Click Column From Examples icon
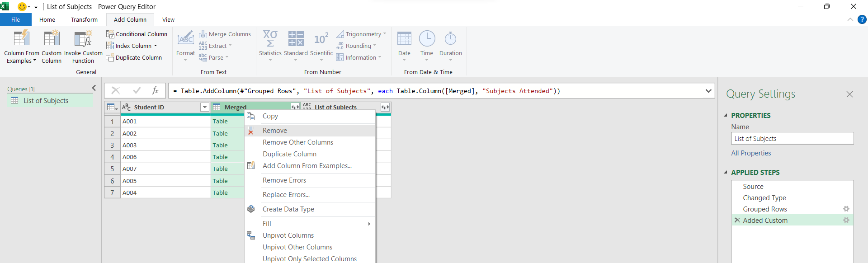This screenshot has width=868, height=263. point(22,38)
